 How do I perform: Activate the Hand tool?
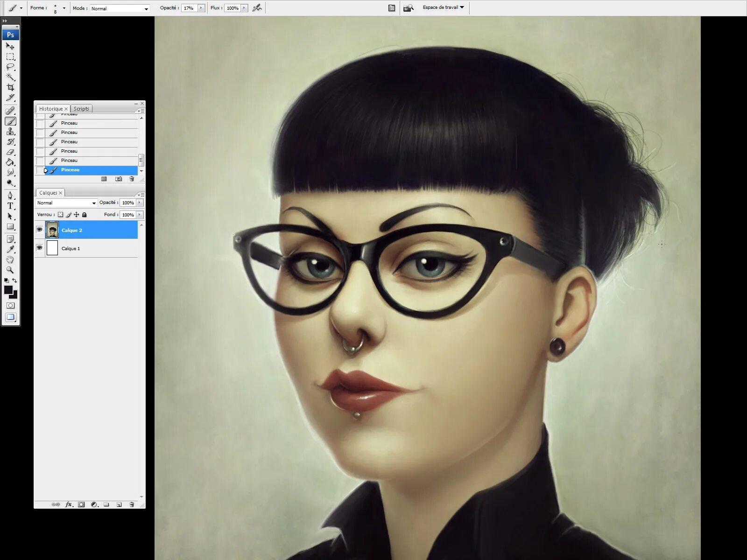(x=10, y=259)
